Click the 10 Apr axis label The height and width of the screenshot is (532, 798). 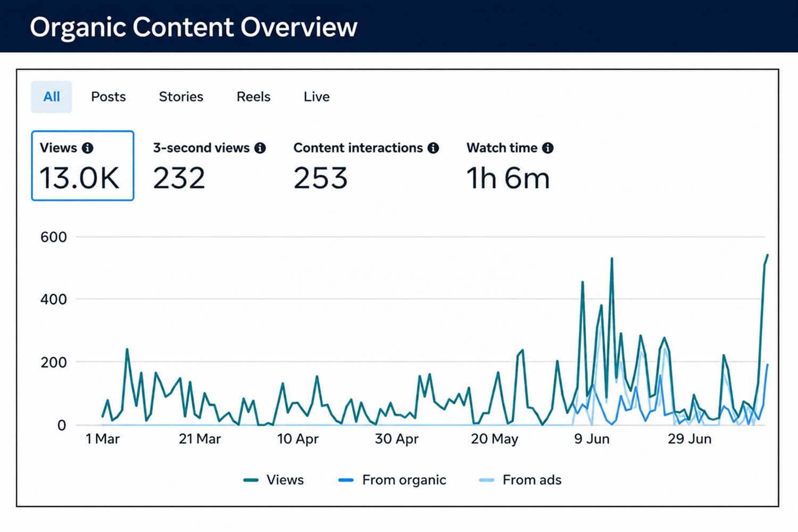297,439
